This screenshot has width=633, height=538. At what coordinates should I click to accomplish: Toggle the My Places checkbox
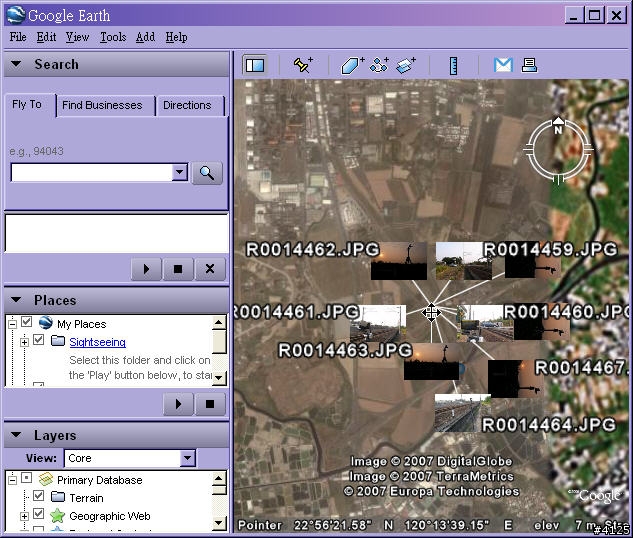pyautogui.click(x=27, y=322)
